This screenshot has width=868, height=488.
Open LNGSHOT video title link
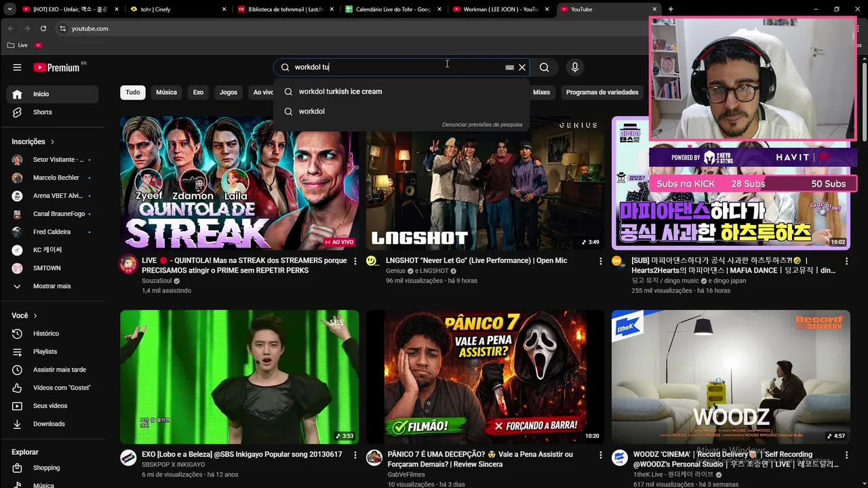point(477,260)
